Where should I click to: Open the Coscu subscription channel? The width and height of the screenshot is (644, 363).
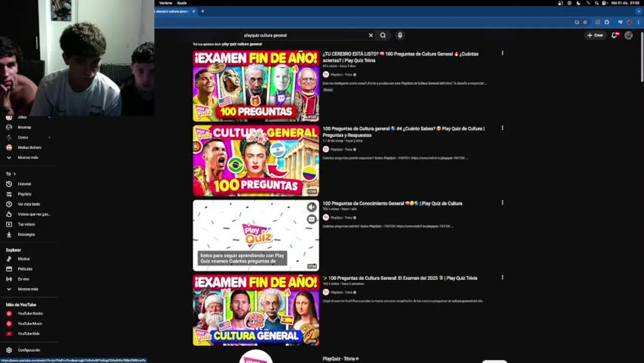(x=23, y=137)
